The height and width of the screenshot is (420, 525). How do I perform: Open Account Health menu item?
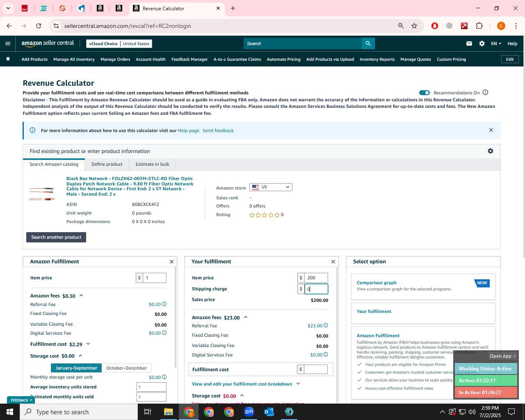pos(151,59)
